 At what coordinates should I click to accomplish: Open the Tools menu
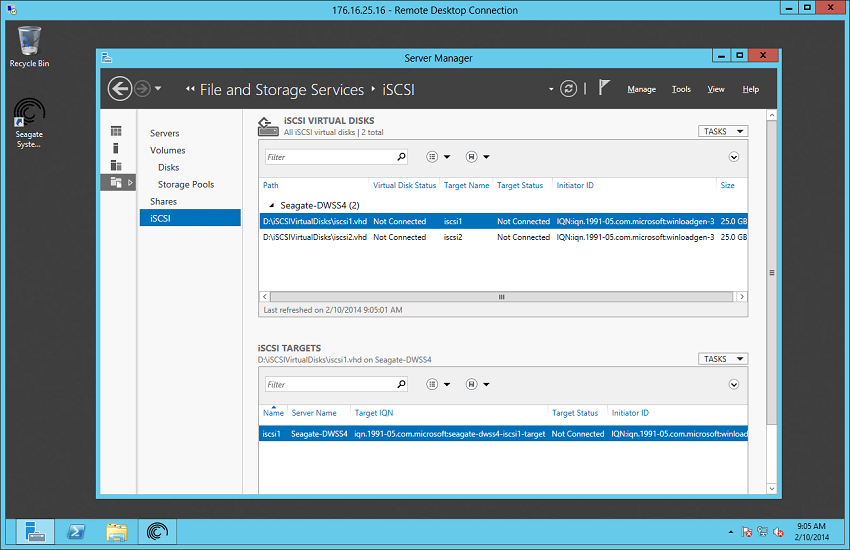[x=681, y=89]
